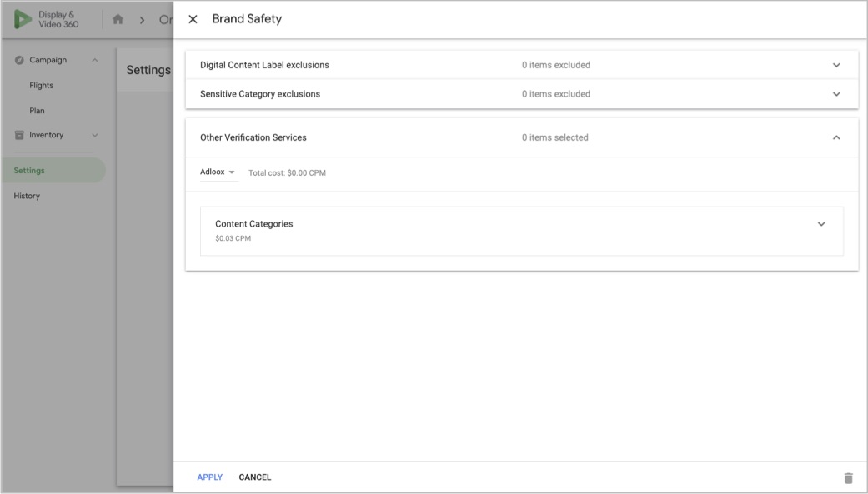
Task: Click the trash icon to delete targeting
Action: coord(848,477)
